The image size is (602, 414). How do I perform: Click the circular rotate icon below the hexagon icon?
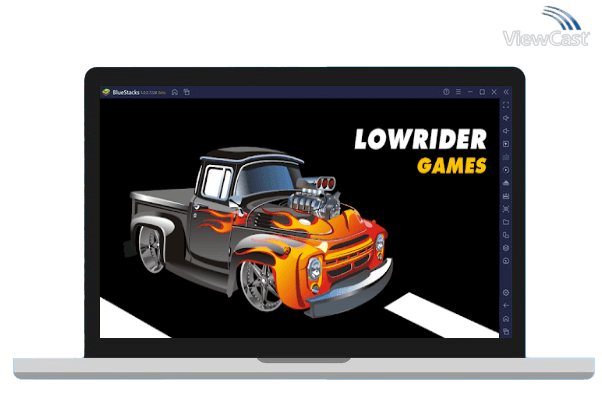point(506,261)
